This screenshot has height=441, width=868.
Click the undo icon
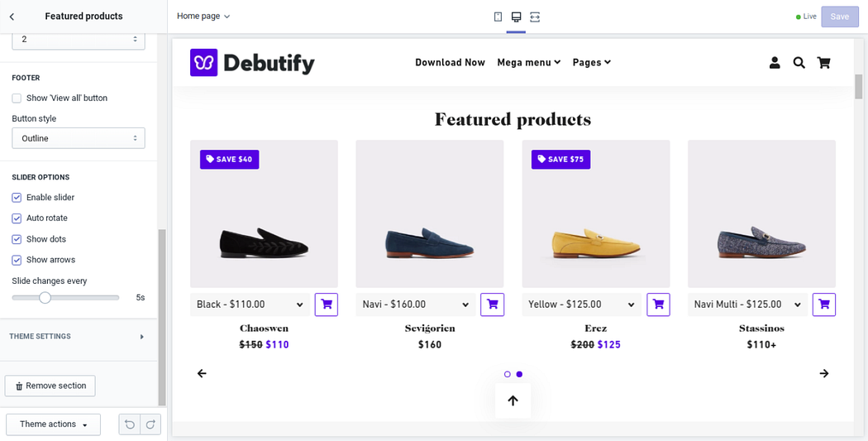pyautogui.click(x=130, y=424)
